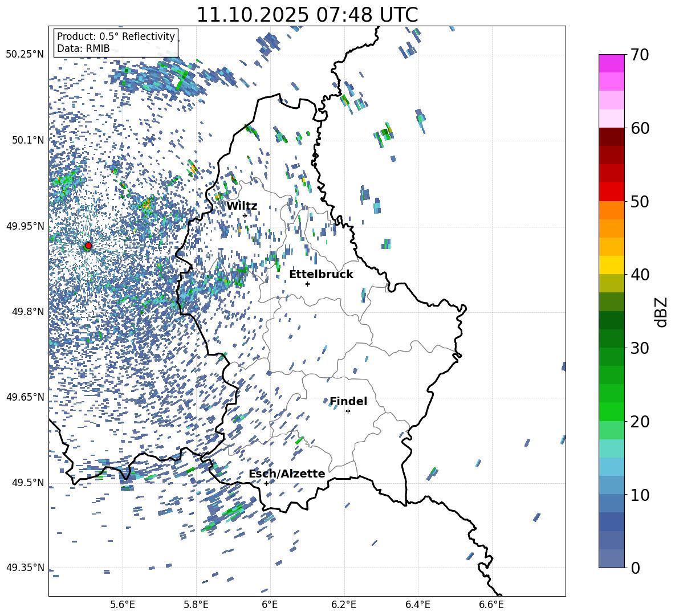Click the colorbar tick label 70
The image size is (675, 616).
click(640, 55)
